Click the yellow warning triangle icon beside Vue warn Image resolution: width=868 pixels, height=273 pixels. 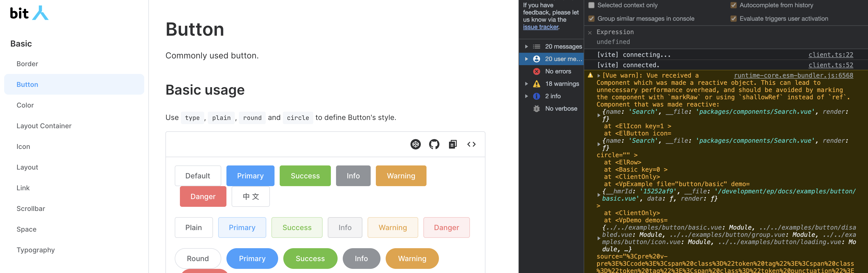coord(590,75)
